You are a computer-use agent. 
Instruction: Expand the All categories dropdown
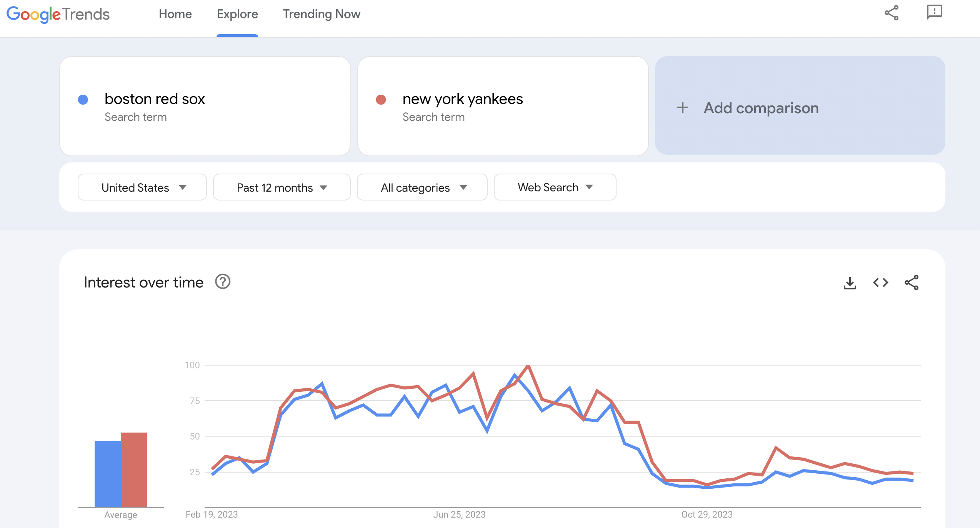point(422,187)
